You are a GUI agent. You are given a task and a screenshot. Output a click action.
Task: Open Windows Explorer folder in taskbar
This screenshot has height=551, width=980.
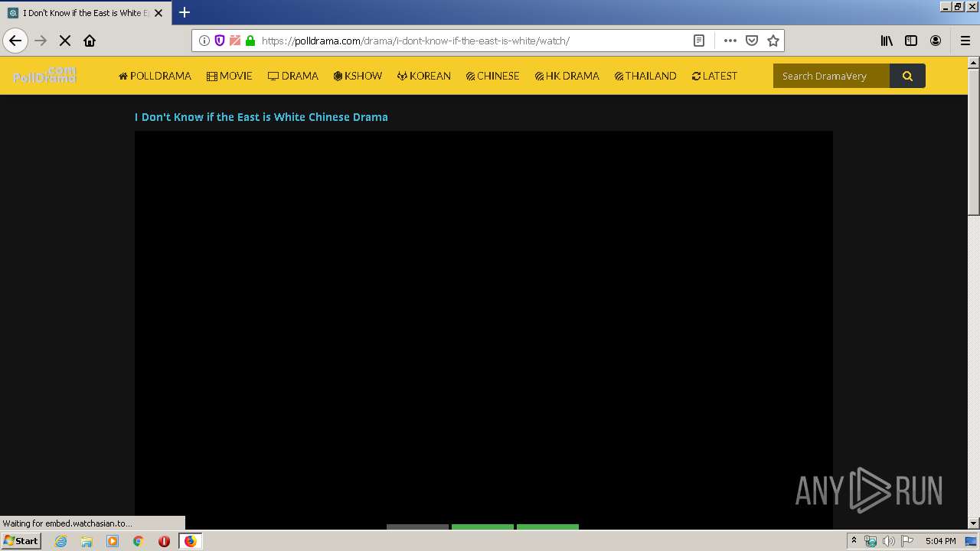pos(87,541)
